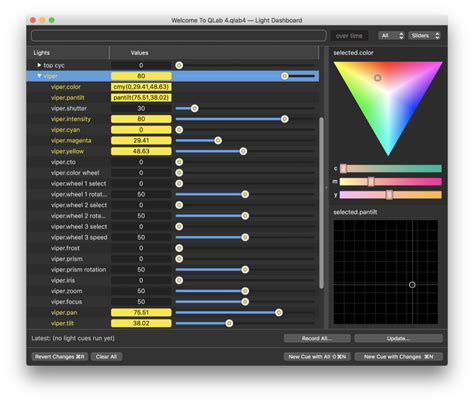Click the viper.magenta value 29.41
Screen dimensions: 474x403
tap(141, 141)
